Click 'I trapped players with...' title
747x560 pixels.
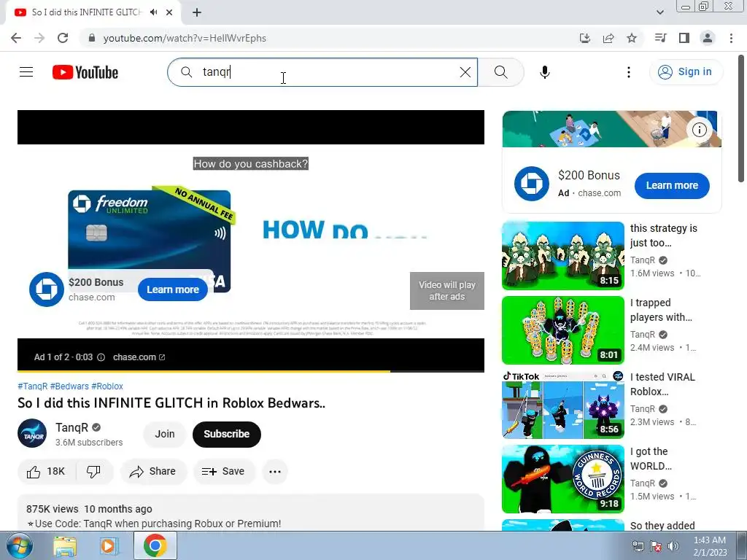tap(661, 310)
